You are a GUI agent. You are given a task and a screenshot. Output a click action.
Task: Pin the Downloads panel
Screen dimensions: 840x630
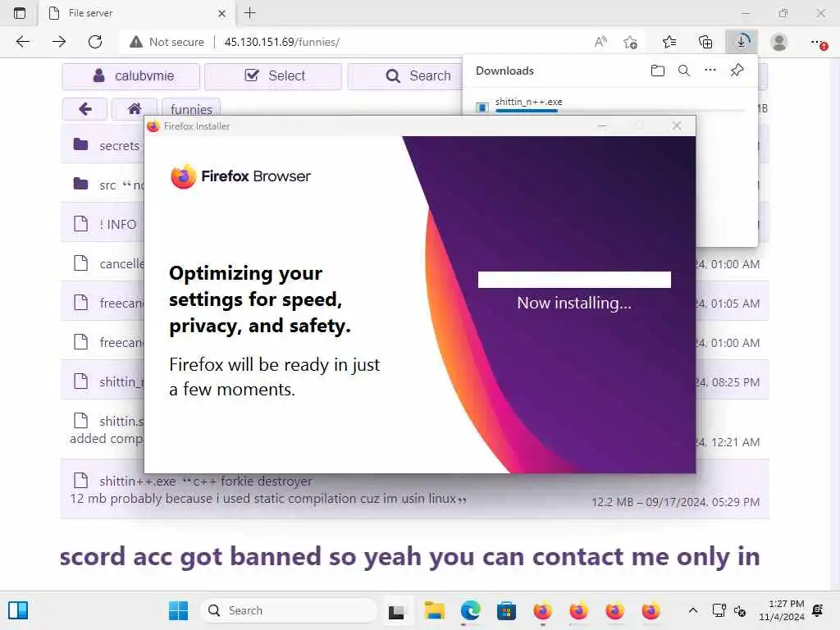point(737,71)
